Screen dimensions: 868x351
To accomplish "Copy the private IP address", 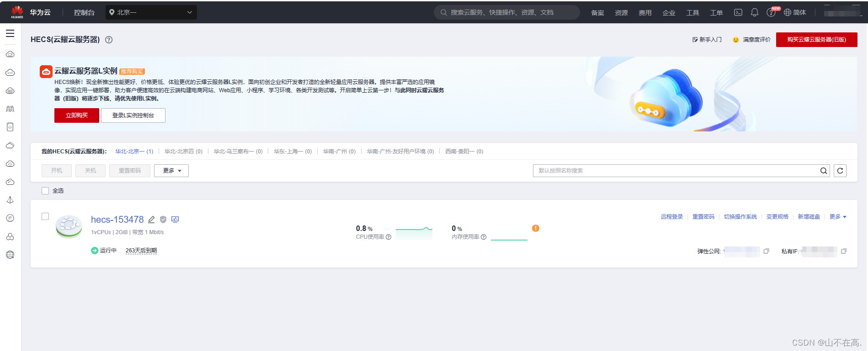I will point(844,251).
